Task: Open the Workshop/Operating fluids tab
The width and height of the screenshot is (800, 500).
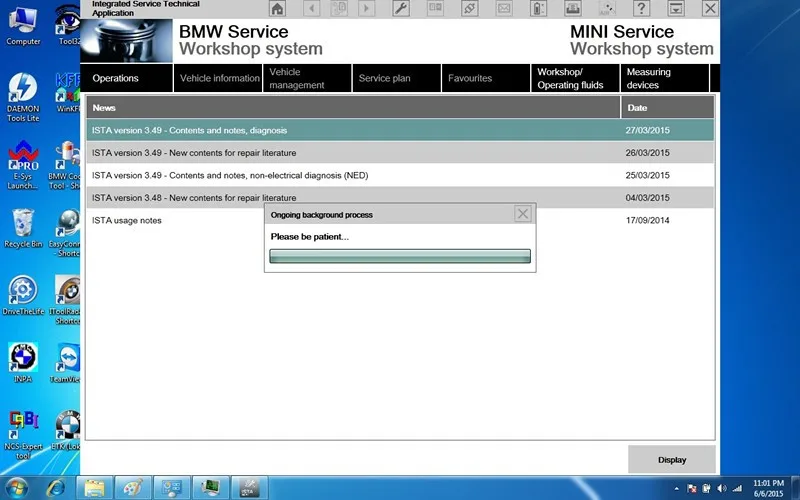Action: click(576, 78)
